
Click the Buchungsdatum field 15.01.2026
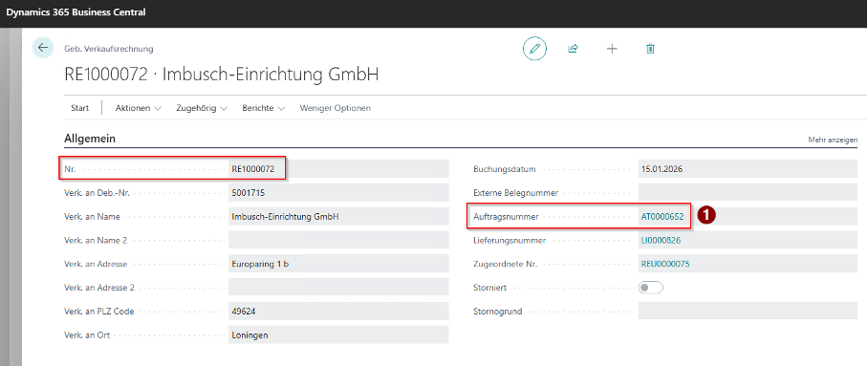pyautogui.click(x=748, y=169)
